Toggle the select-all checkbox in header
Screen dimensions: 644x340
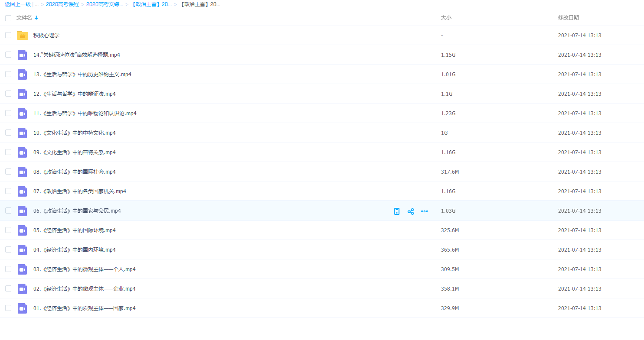click(x=8, y=18)
